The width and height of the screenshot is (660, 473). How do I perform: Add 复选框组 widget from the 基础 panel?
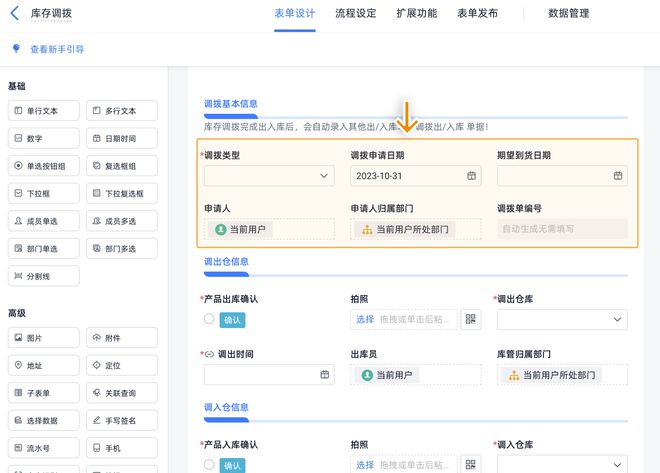click(x=121, y=165)
